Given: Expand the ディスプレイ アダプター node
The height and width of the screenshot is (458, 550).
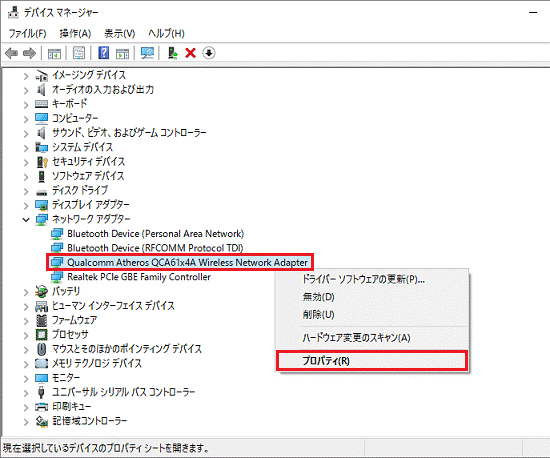Looking at the screenshot, I should coord(26,205).
